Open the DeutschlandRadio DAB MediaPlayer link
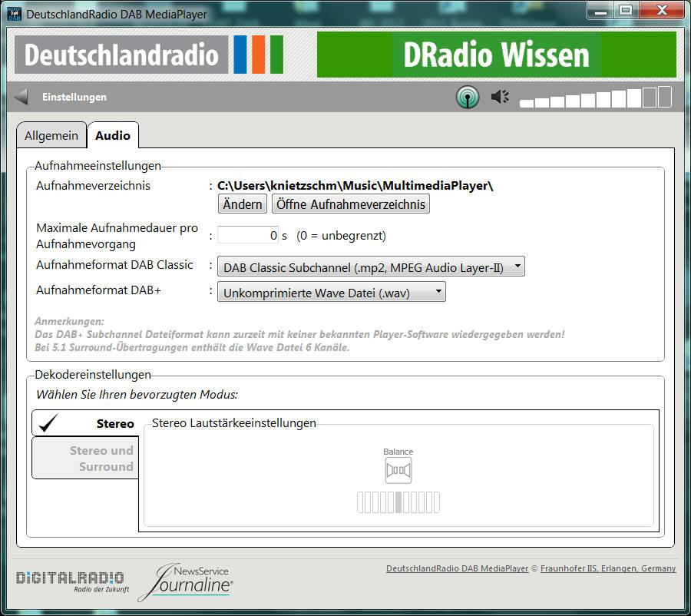 coord(457,568)
